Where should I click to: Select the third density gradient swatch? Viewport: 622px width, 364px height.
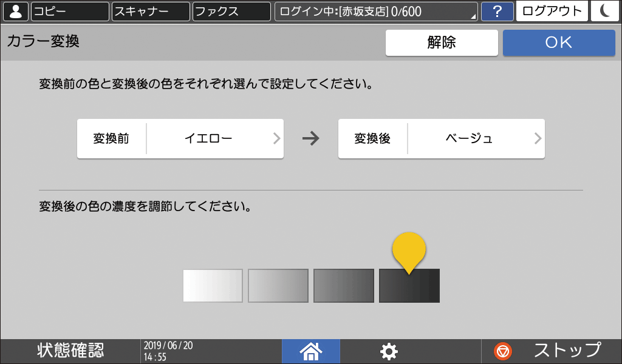click(x=343, y=285)
